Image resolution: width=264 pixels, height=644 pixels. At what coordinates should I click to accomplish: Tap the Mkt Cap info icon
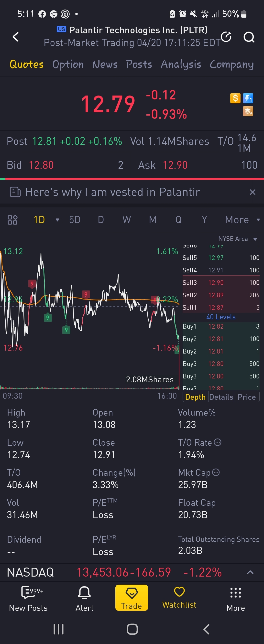click(216, 472)
